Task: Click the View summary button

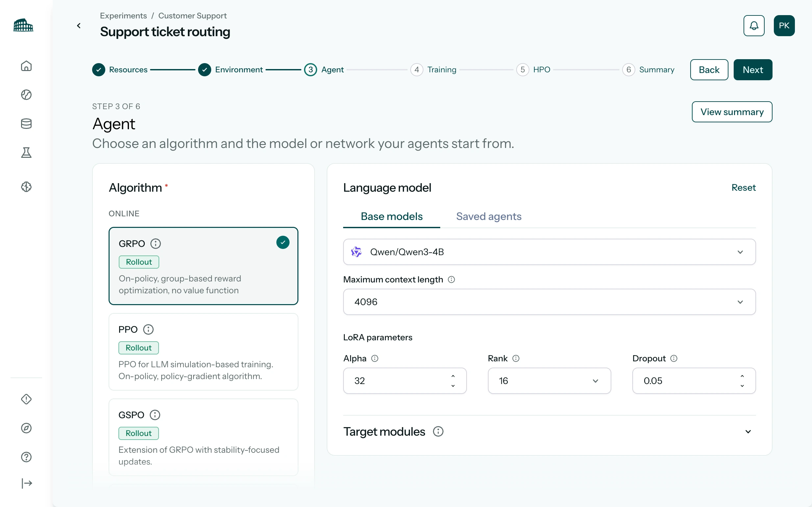Action: pos(732,112)
